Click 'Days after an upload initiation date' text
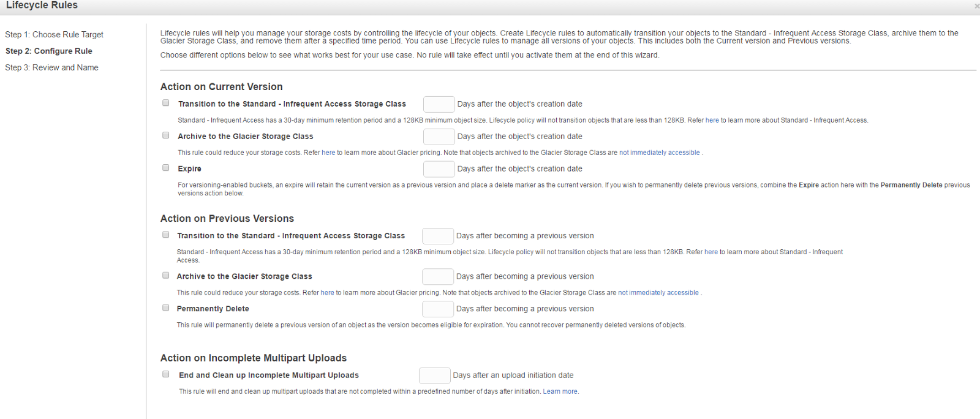The image size is (980, 419). (x=513, y=376)
